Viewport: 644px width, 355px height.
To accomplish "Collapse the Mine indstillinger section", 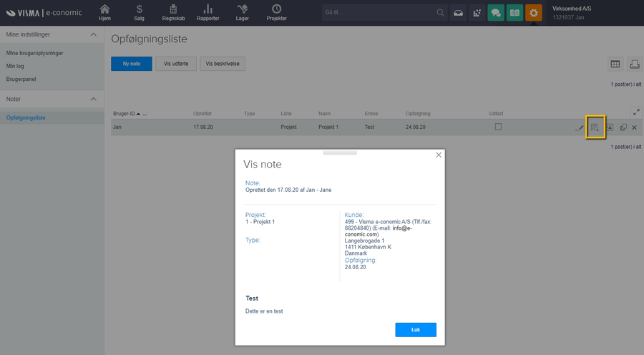I will point(93,34).
